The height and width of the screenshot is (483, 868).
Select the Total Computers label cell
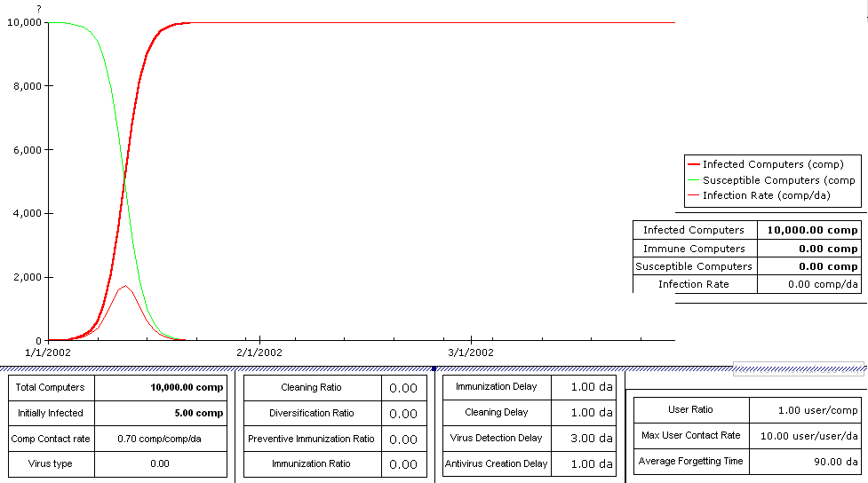tap(52, 387)
